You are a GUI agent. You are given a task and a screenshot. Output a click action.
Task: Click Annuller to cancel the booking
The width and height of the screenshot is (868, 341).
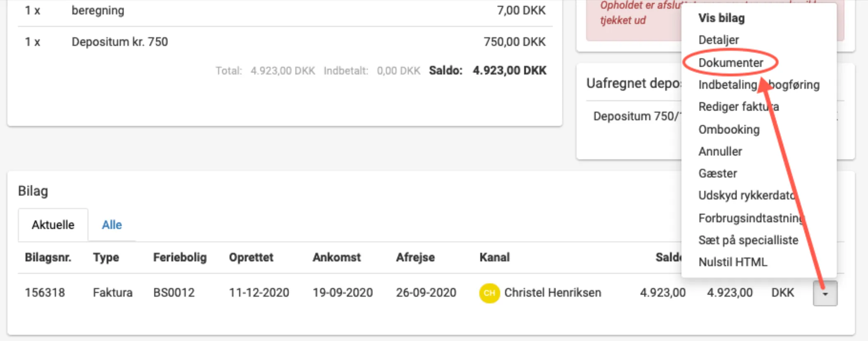click(720, 151)
